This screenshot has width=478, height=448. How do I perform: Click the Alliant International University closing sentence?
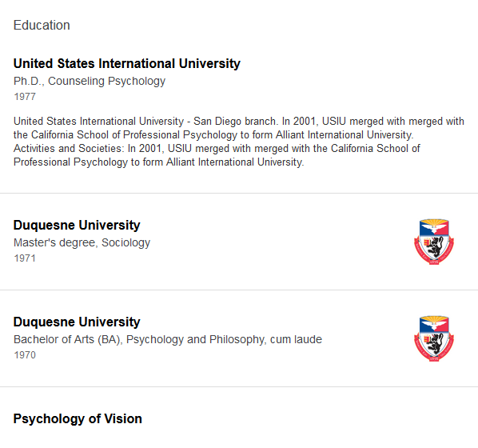[159, 162]
